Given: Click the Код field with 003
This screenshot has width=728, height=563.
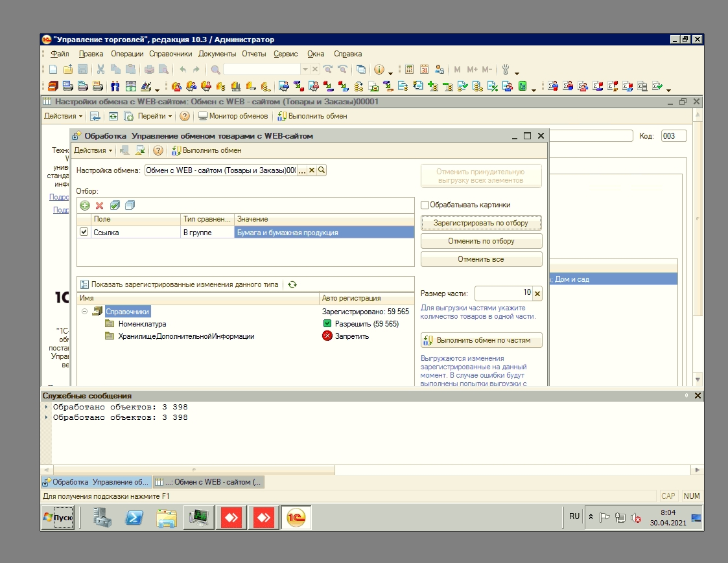Looking at the screenshot, I should (x=674, y=136).
